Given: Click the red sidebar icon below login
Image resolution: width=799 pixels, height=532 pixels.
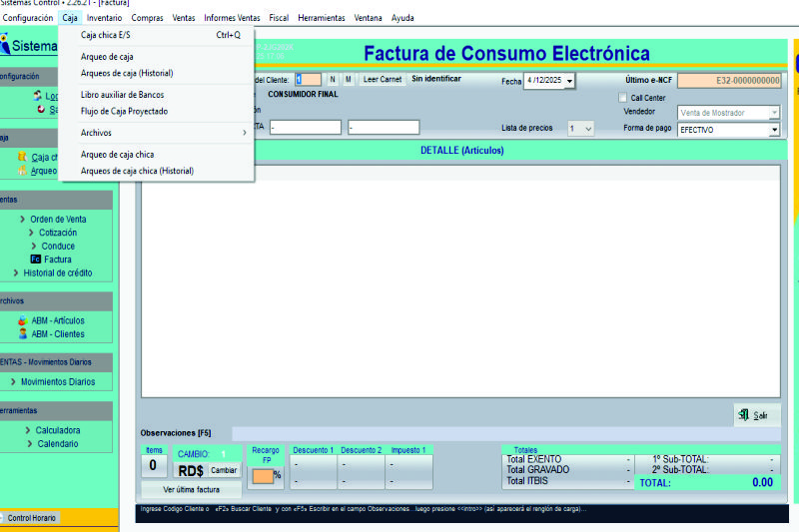Looking at the screenshot, I should point(39,110).
